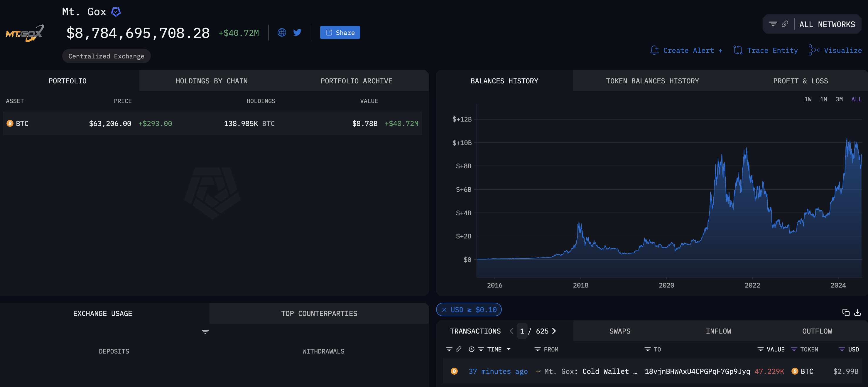Image resolution: width=868 pixels, height=387 pixels.
Task: Download transactions with the download icon
Action: (857, 312)
